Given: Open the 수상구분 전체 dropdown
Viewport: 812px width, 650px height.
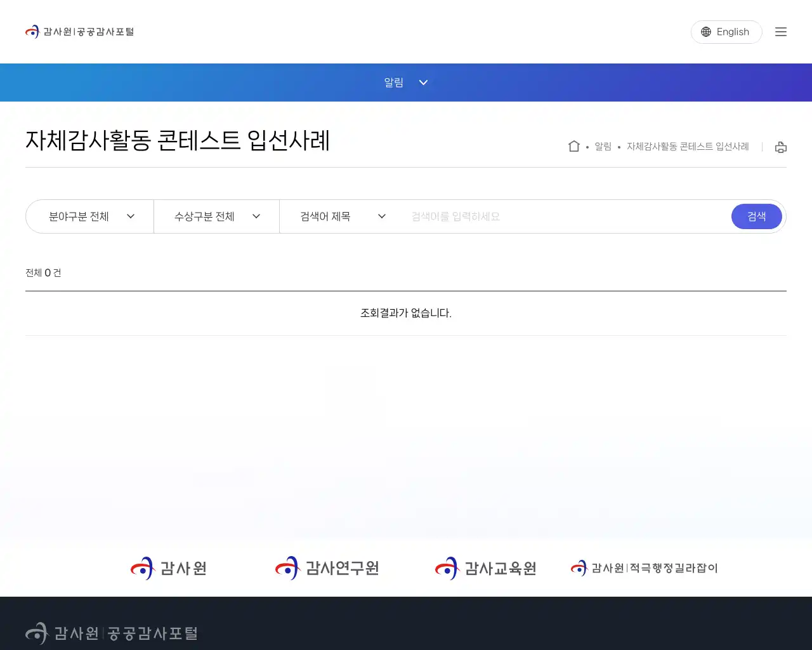Looking at the screenshot, I should coord(216,216).
